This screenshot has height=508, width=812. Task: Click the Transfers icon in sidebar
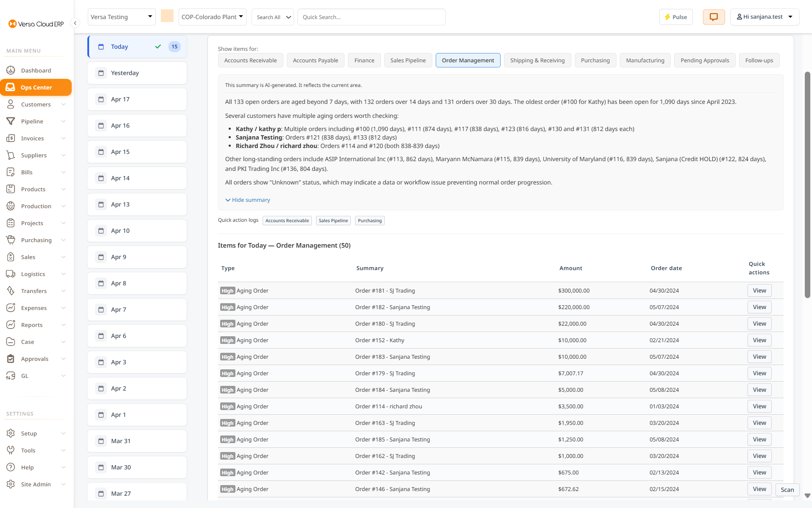tap(11, 291)
